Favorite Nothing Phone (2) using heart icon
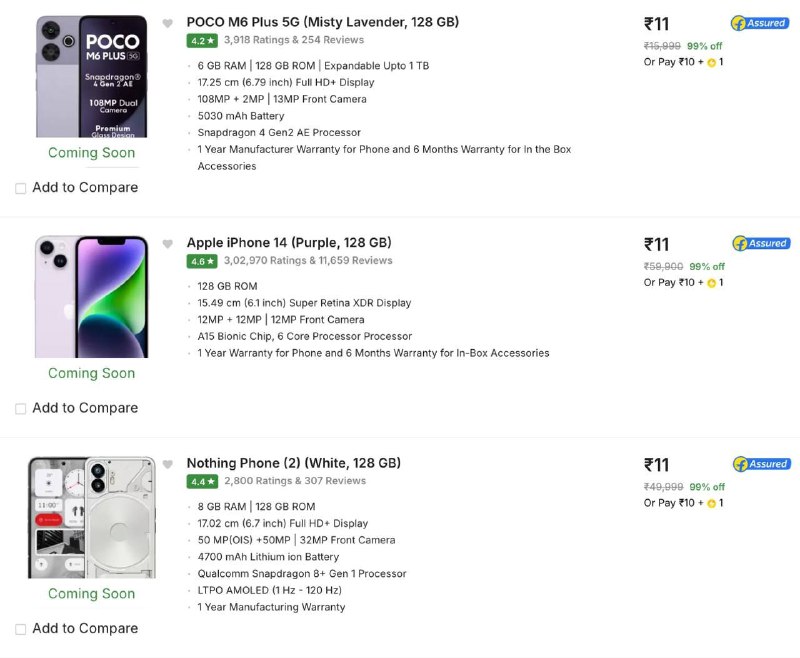This screenshot has height=658, width=800. click(168, 463)
